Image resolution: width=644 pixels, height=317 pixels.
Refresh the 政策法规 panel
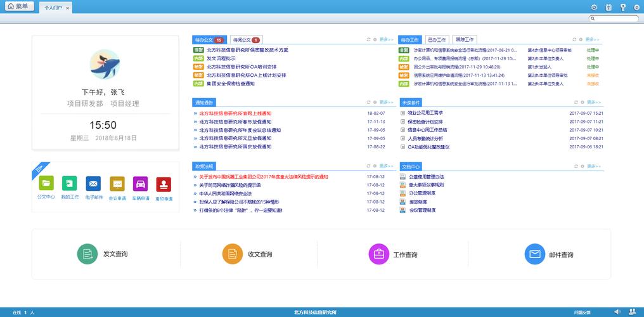tap(368, 166)
